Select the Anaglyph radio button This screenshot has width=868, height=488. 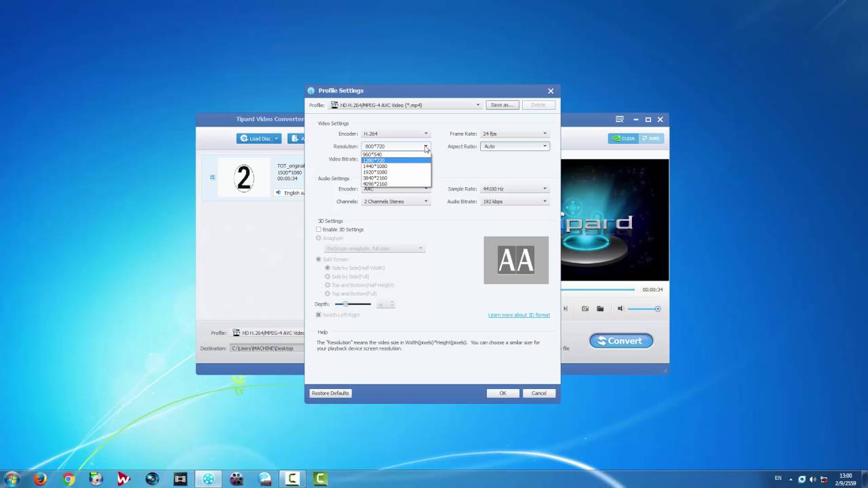click(x=319, y=239)
